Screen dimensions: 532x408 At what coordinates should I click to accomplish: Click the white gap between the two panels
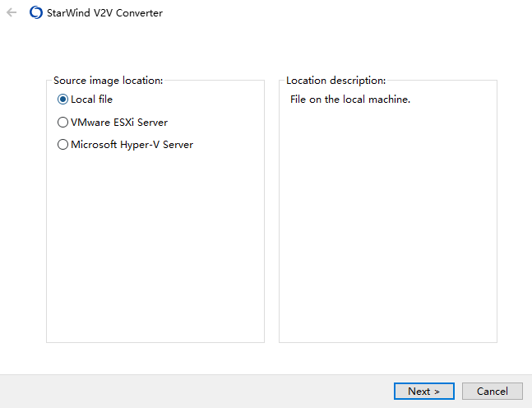point(272,211)
